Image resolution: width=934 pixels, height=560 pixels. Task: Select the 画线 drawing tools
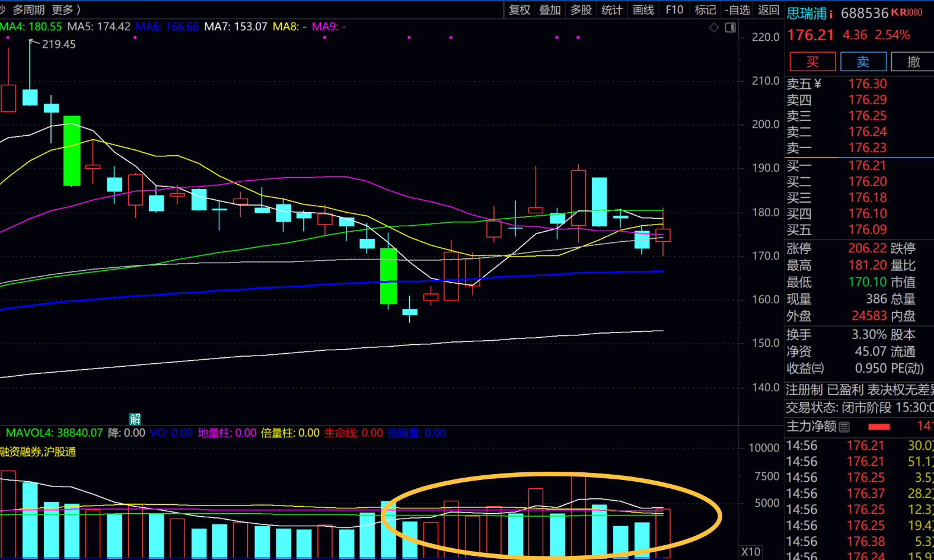coord(643,10)
